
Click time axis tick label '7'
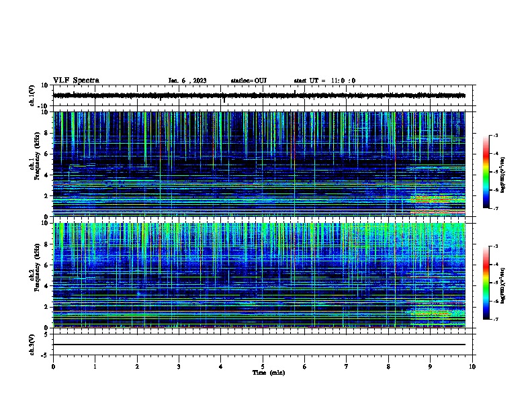click(347, 367)
